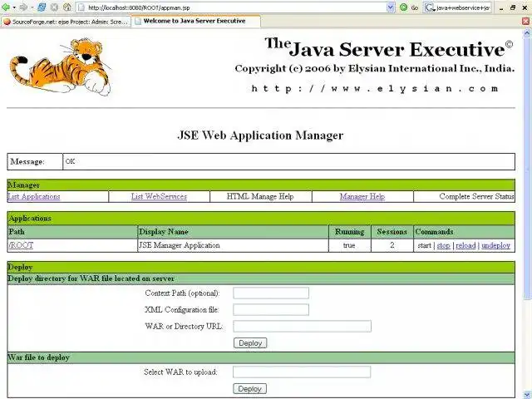
Task: Click the tiger mascot logo image
Action: [60, 67]
